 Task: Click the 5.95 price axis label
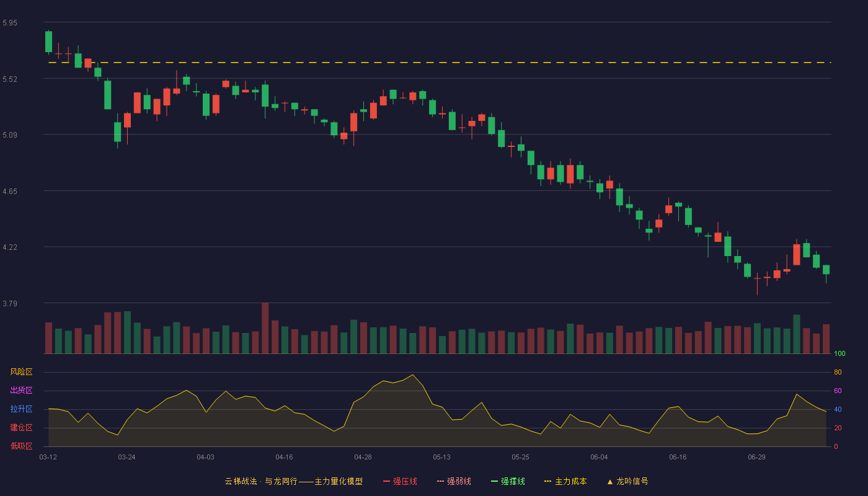pos(10,23)
